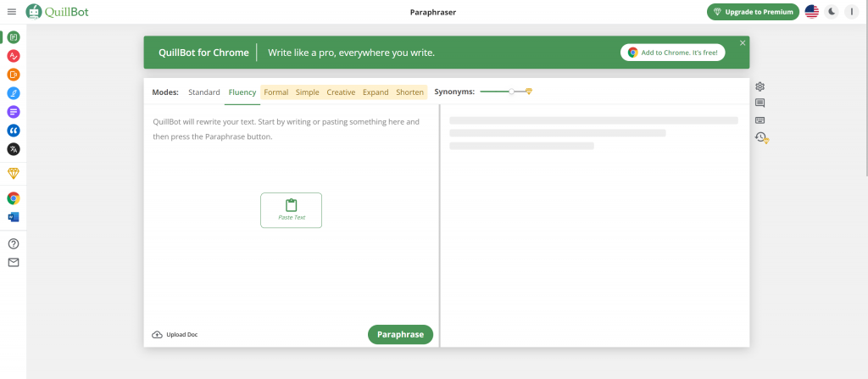This screenshot has width=868, height=379.
Task: Open the Citation Generator quote icon
Action: click(x=14, y=131)
